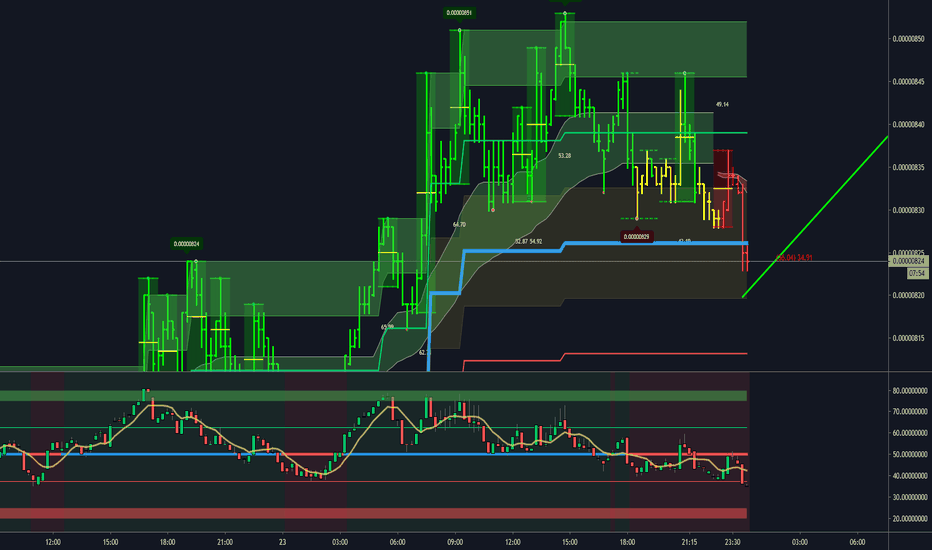
Task: Click the 07:54 countdown timer label
Action: [917, 273]
